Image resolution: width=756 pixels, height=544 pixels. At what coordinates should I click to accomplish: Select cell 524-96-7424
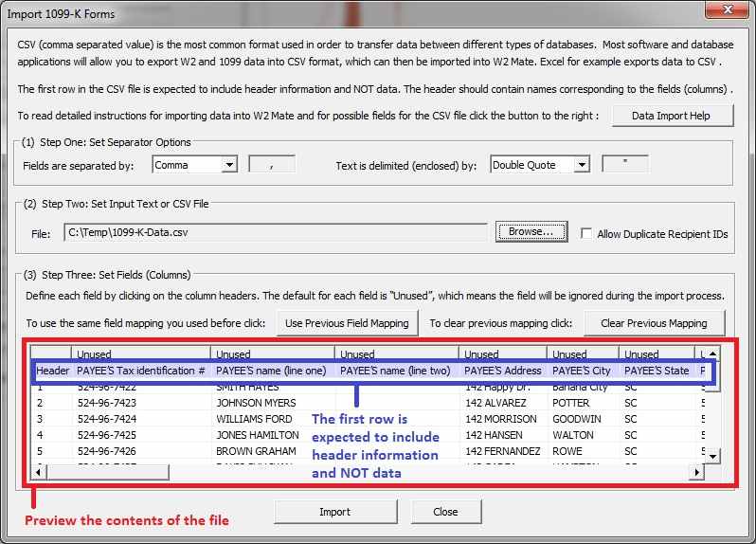141,419
